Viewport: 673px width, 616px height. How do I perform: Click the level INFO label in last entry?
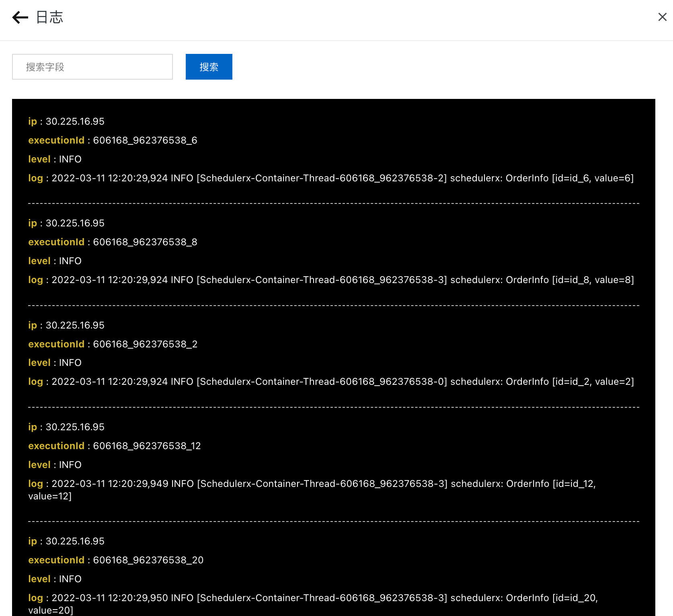(x=70, y=579)
